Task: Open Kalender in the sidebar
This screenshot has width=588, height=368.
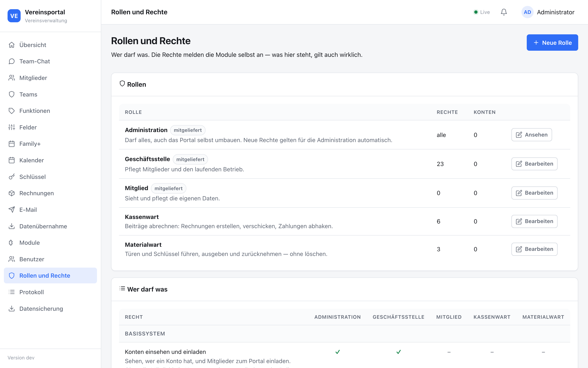Action: coord(51,160)
